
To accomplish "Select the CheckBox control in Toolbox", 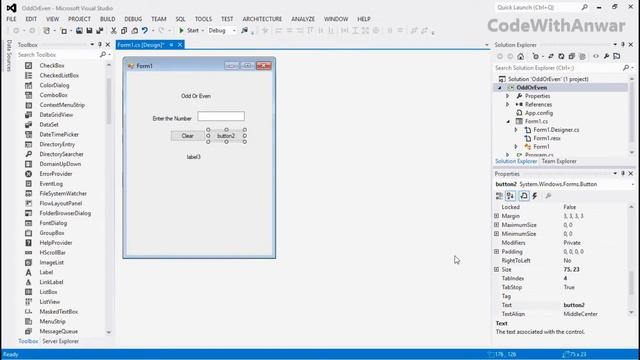I will [51, 65].
